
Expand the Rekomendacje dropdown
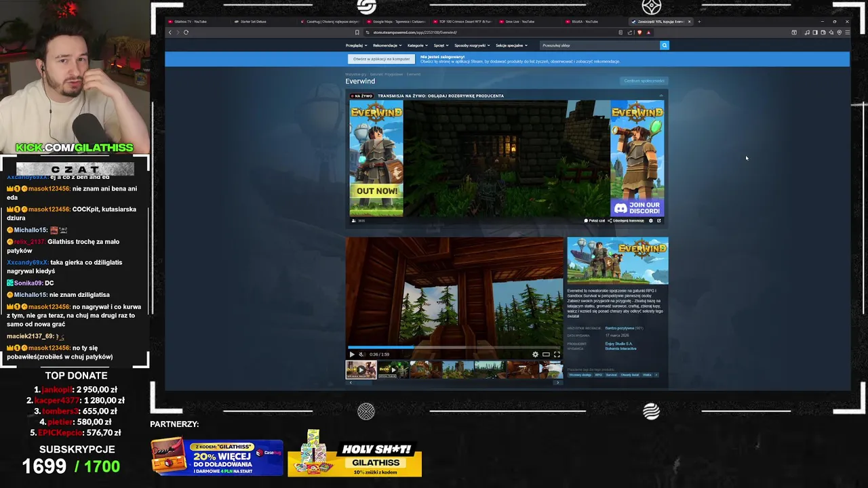coord(387,45)
